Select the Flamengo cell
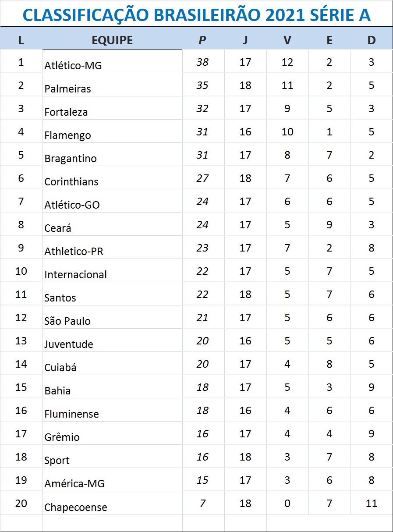The height and width of the screenshot is (532, 393). tap(68, 135)
